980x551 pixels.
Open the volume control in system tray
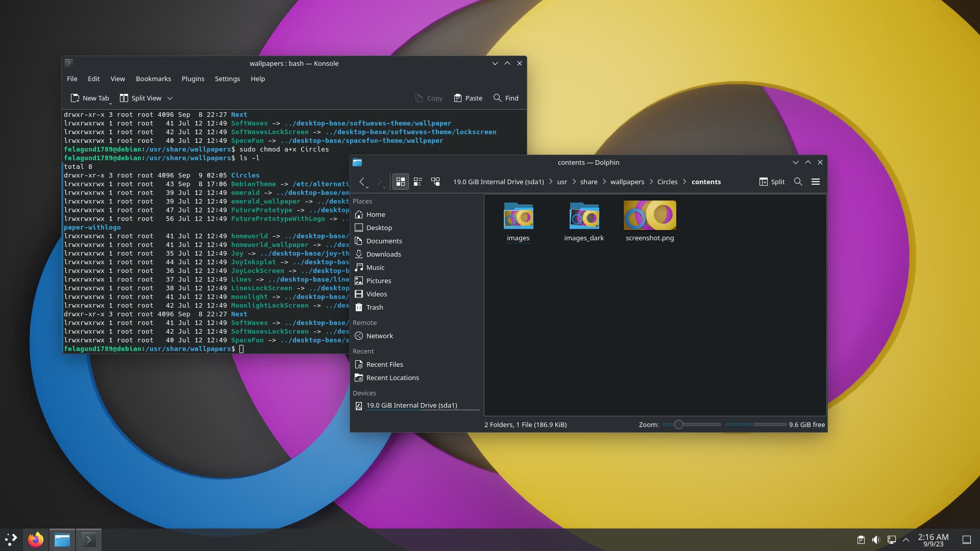pyautogui.click(x=876, y=539)
